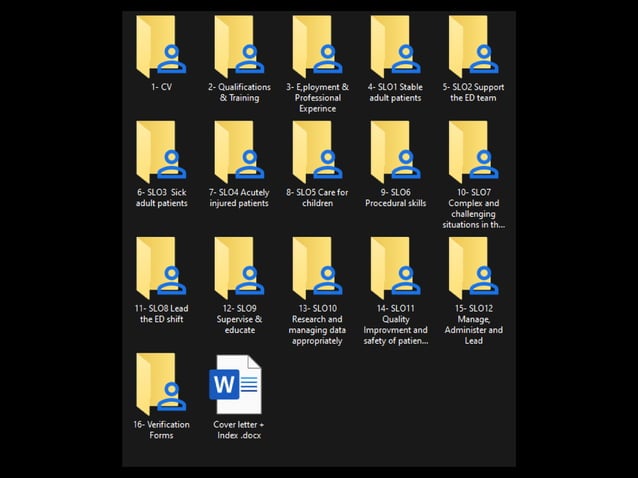
Task: Click the "15- SLO12 Manage, Administer and Lead" label
Action: (474, 324)
